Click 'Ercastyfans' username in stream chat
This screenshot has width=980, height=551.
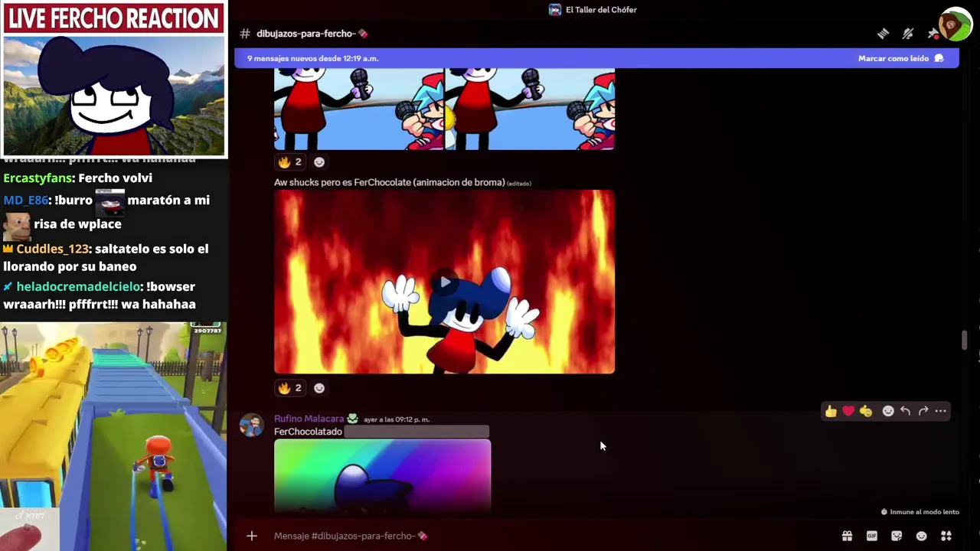(x=38, y=178)
